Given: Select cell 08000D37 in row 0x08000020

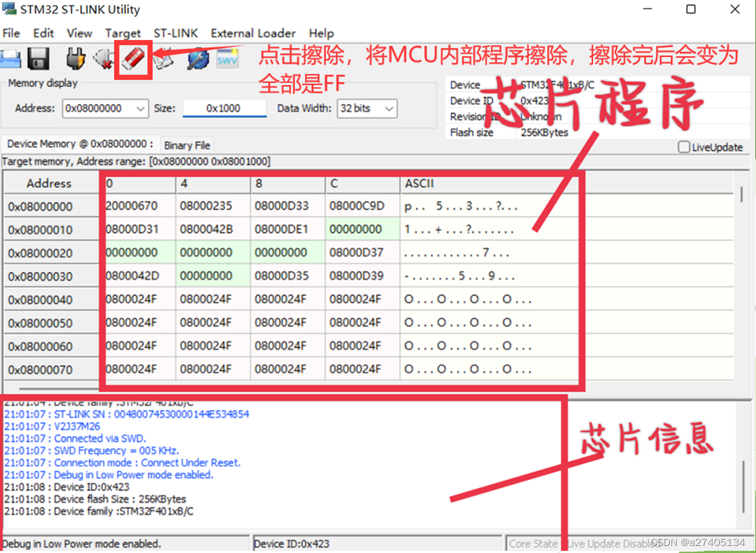Looking at the screenshot, I should pyautogui.click(x=362, y=252).
